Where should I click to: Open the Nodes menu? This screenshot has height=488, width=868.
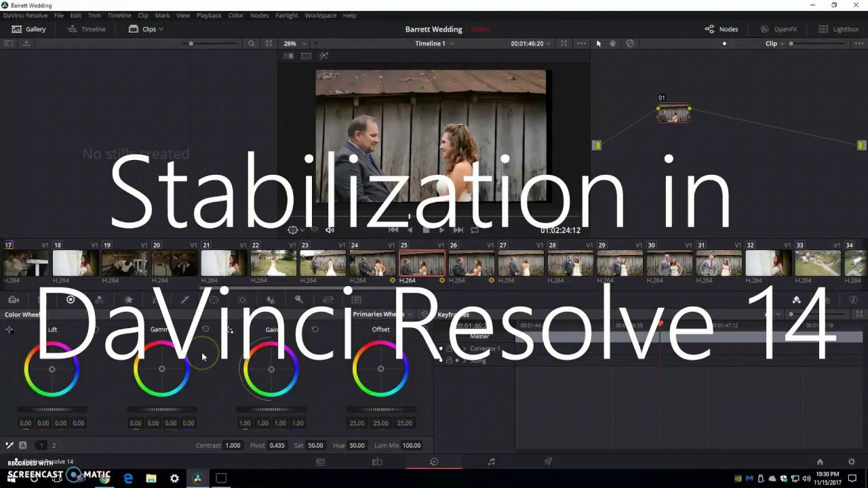pyautogui.click(x=259, y=15)
